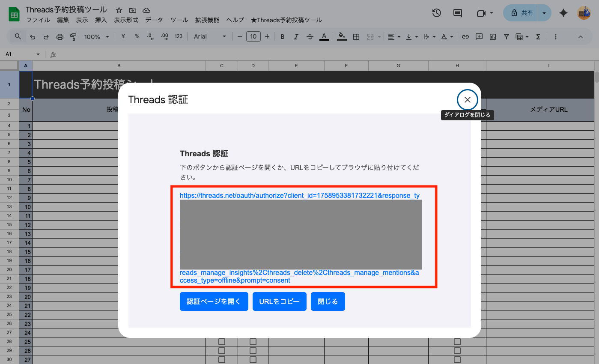Star the Threads予約投稿ツール document

(119, 10)
